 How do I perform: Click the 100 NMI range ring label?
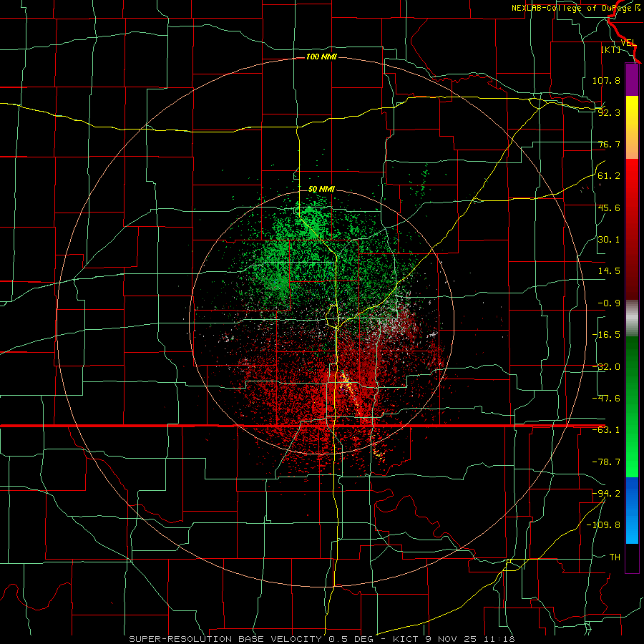point(321,57)
